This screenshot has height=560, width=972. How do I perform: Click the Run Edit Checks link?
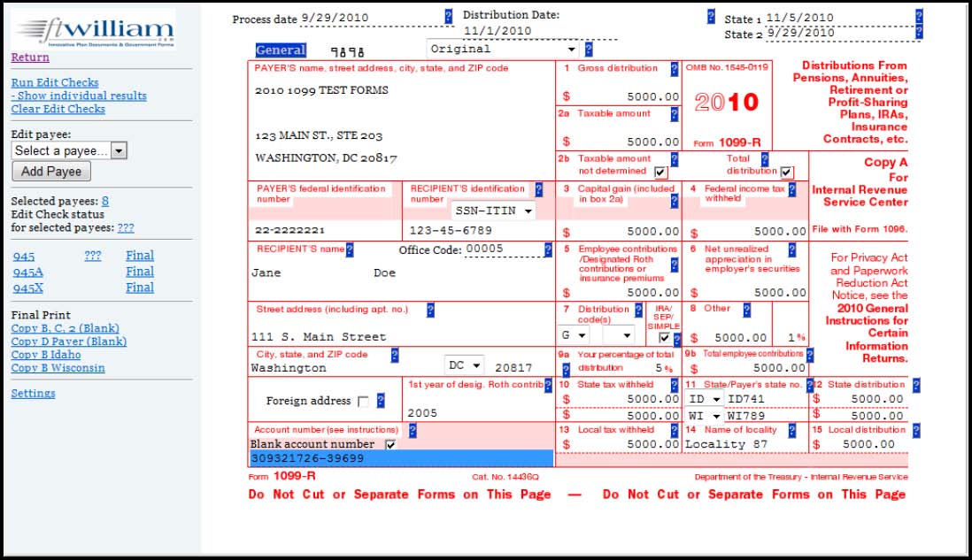(x=55, y=82)
